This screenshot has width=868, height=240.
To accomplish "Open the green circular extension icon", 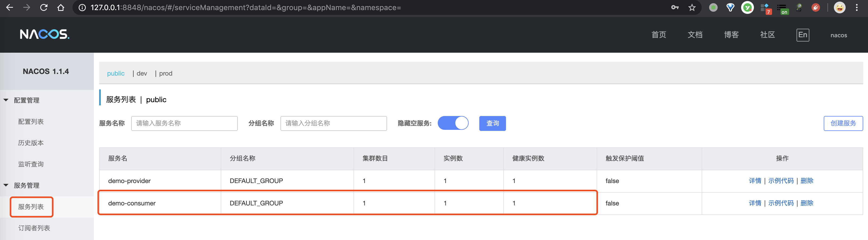I will 747,7.
